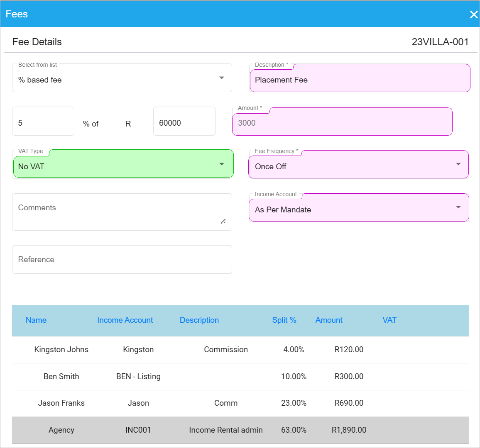Click the Amount column header in table

point(329,320)
